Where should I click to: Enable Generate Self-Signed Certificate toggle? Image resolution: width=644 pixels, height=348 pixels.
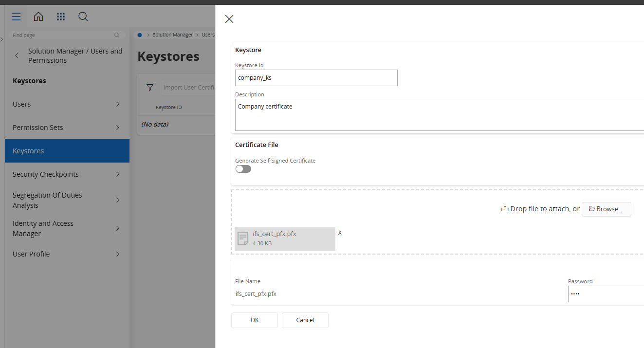(243, 169)
